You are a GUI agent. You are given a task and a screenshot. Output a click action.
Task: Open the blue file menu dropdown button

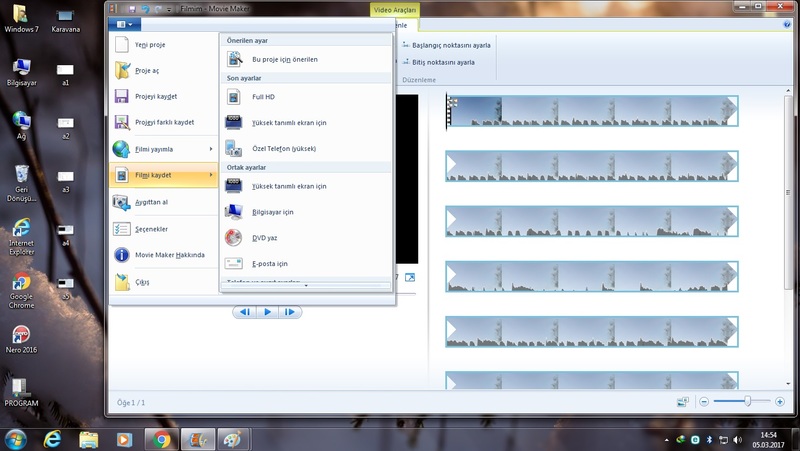click(124, 24)
